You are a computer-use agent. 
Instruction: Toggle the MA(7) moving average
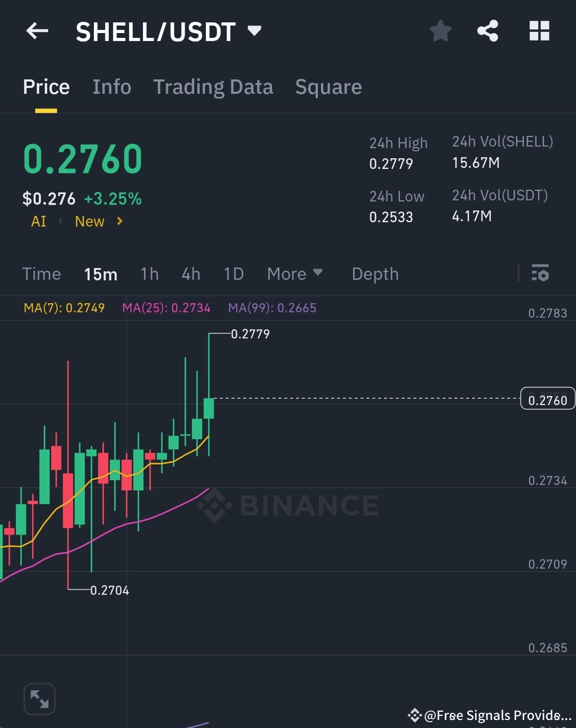click(64, 308)
